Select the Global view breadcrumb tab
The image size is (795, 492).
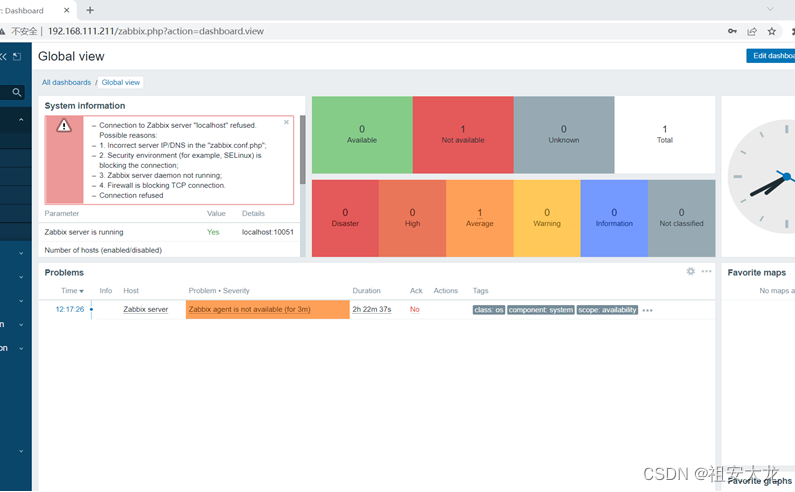(x=121, y=82)
